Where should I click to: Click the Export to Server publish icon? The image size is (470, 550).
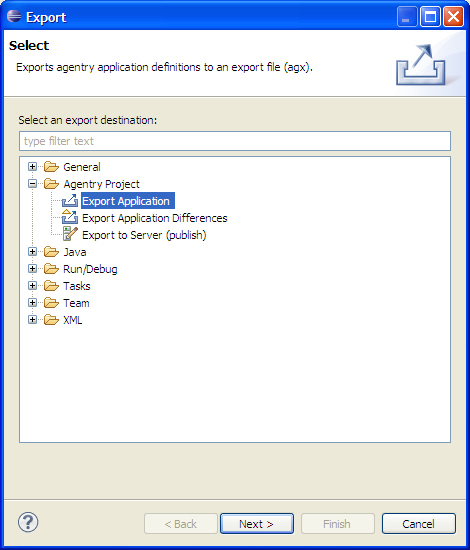tap(70, 234)
